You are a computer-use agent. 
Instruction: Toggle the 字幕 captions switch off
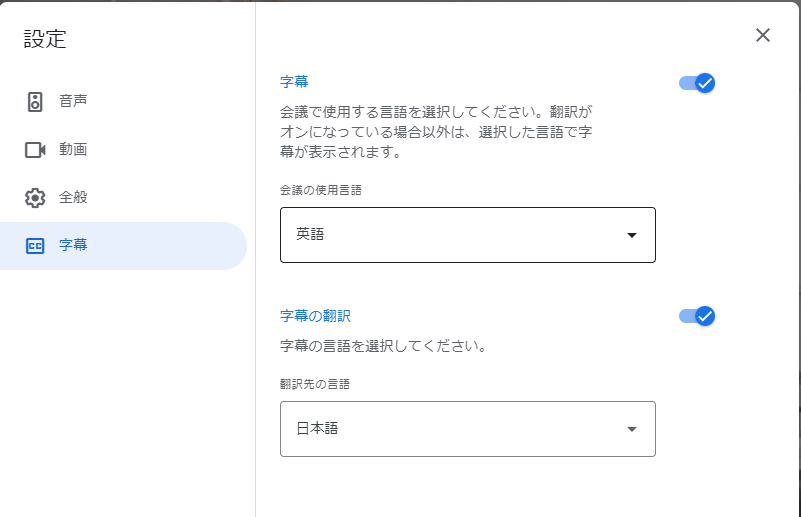click(x=697, y=83)
